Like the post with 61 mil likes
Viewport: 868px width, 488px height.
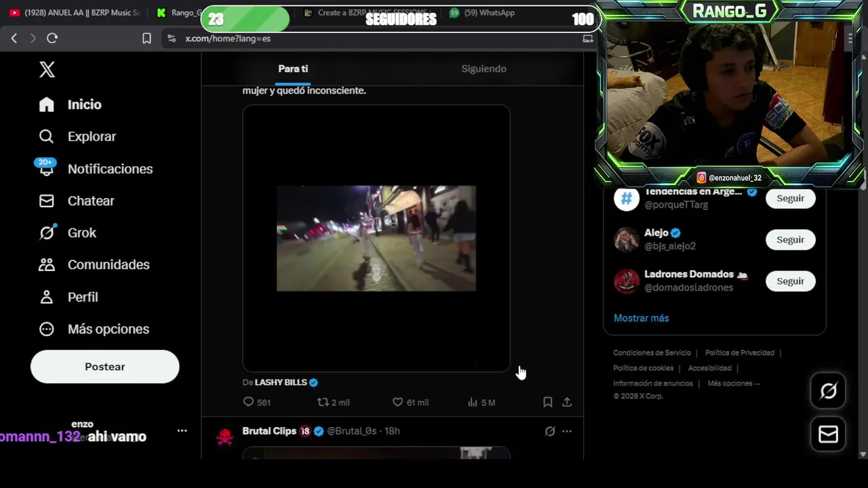[410, 402]
